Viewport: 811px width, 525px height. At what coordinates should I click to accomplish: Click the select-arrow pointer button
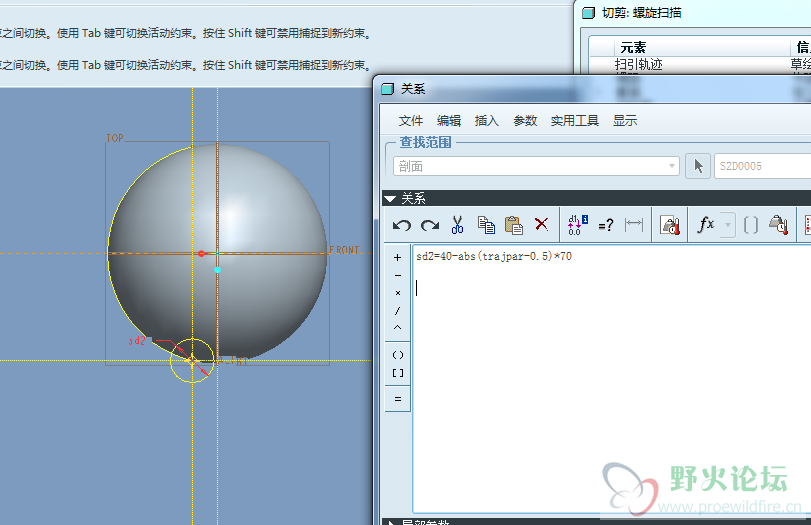(x=698, y=166)
